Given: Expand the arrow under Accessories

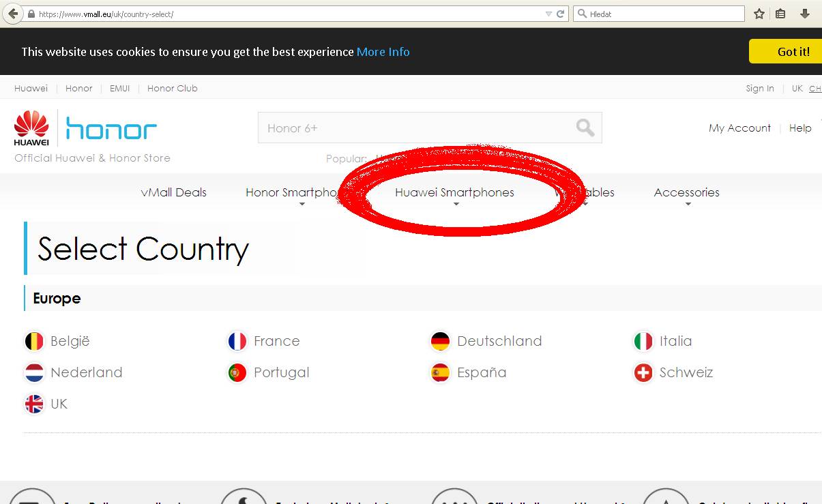Looking at the screenshot, I should (x=688, y=204).
